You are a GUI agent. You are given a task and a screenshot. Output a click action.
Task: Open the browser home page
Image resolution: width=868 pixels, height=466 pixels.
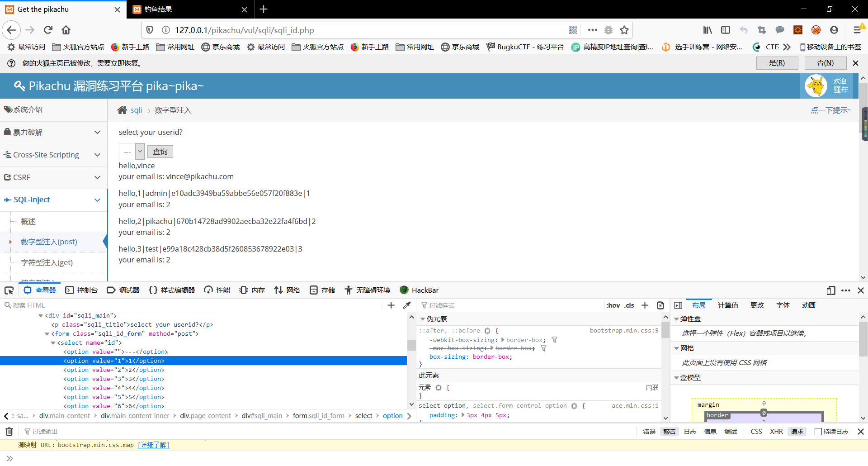coord(66,30)
